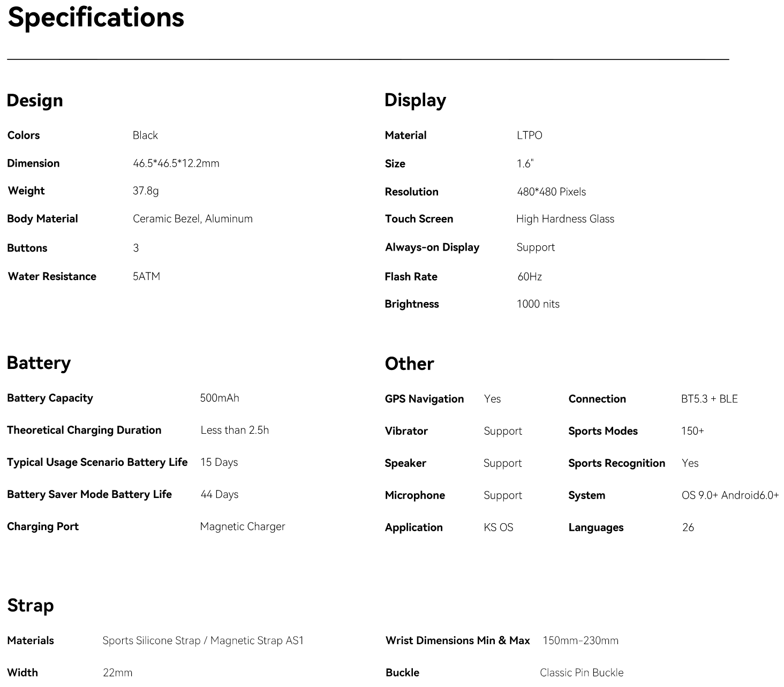
Task: Click the Design section heading
Action: pyautogui.click(x=35, y=100)
